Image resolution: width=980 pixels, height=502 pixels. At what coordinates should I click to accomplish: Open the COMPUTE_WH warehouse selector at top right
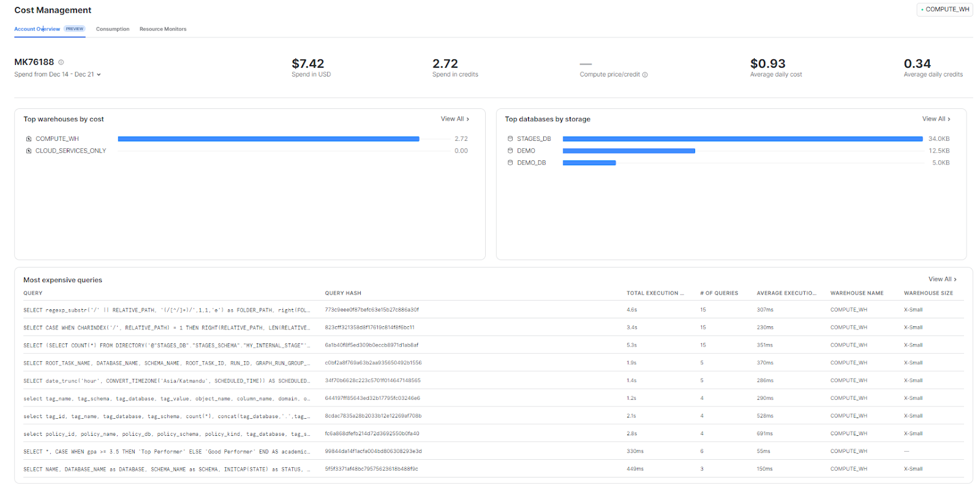(945, 9)
